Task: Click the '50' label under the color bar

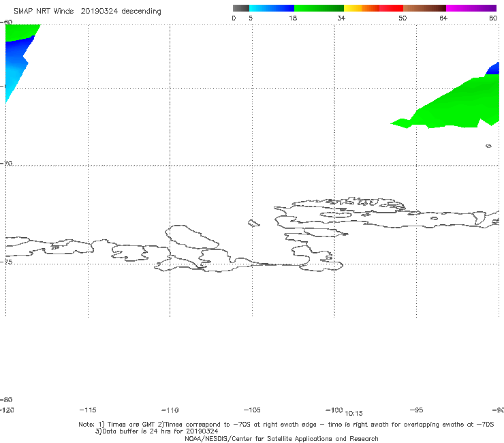Action: click(403, 18)
